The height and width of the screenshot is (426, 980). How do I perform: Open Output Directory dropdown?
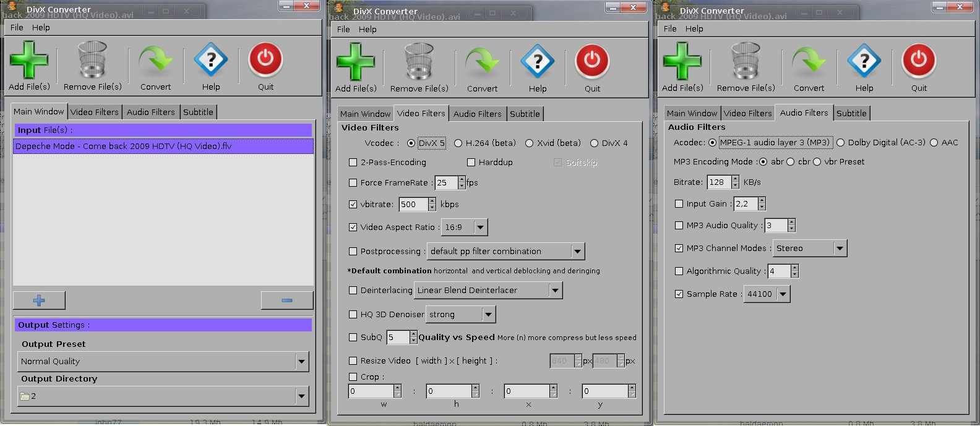click(163, 396)
